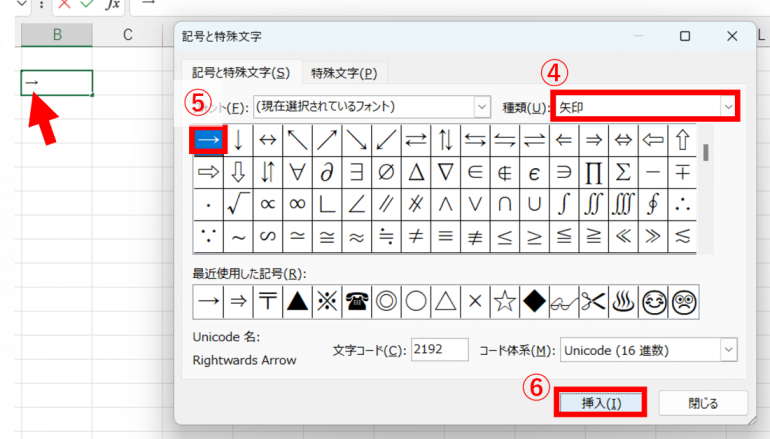Pick the product ∏ symbol
Screen dimensions: 770x439
(x=593, y=172)
